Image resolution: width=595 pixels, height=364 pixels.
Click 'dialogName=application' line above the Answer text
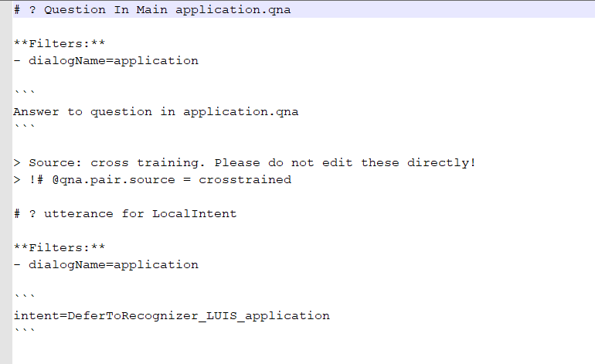tap(106, 61)
